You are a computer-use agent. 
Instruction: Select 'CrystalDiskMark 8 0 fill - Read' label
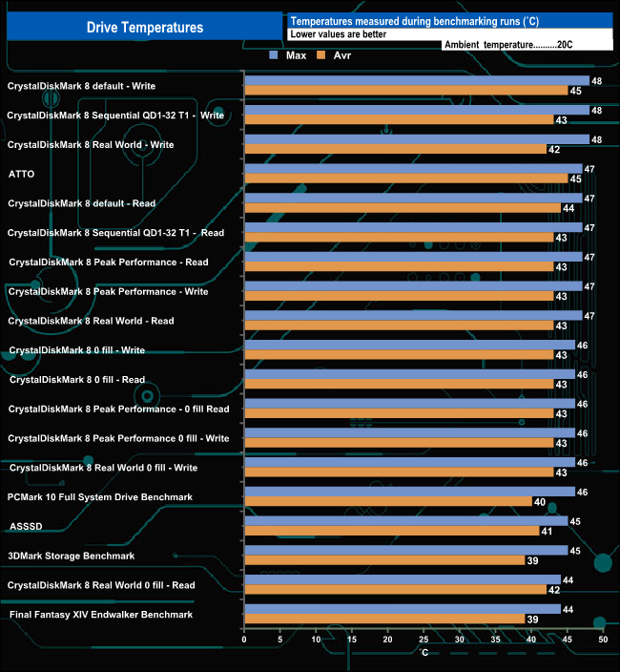(77, 380)
